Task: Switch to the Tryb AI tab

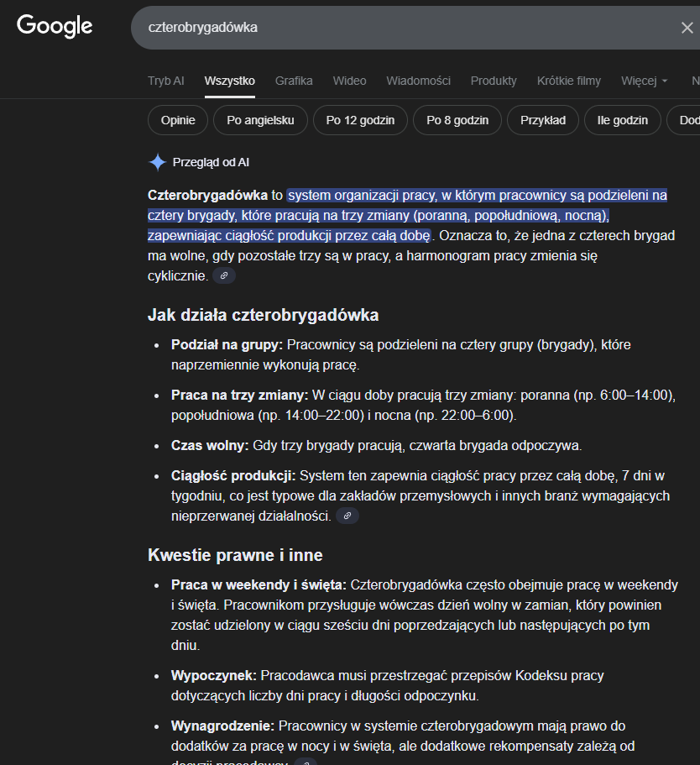Action: point(165,81)
